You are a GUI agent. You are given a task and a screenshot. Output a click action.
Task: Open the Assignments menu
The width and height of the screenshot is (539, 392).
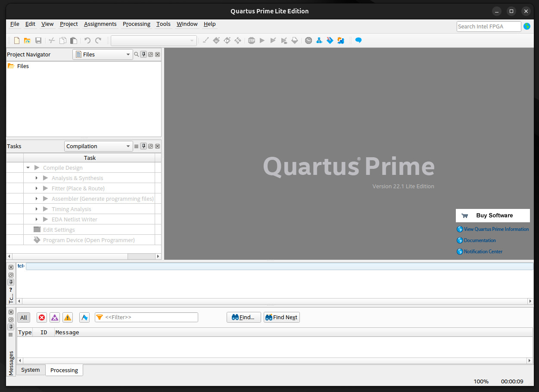click(x=100, y=24)
